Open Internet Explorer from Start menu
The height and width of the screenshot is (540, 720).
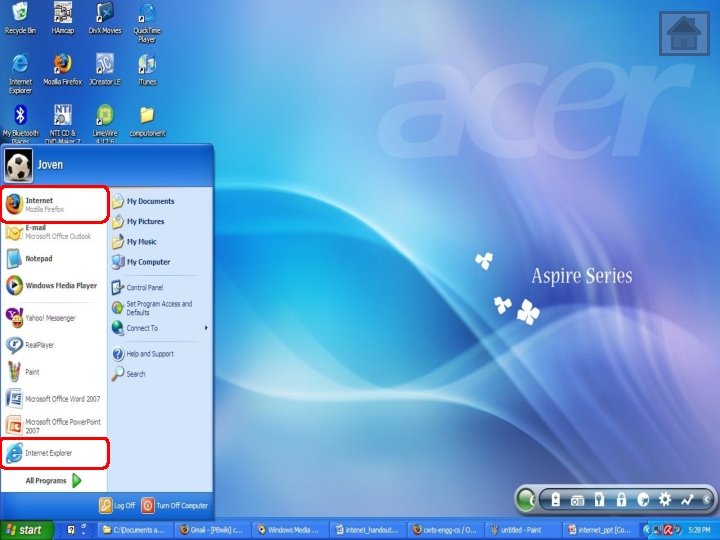tap(55, 453)
